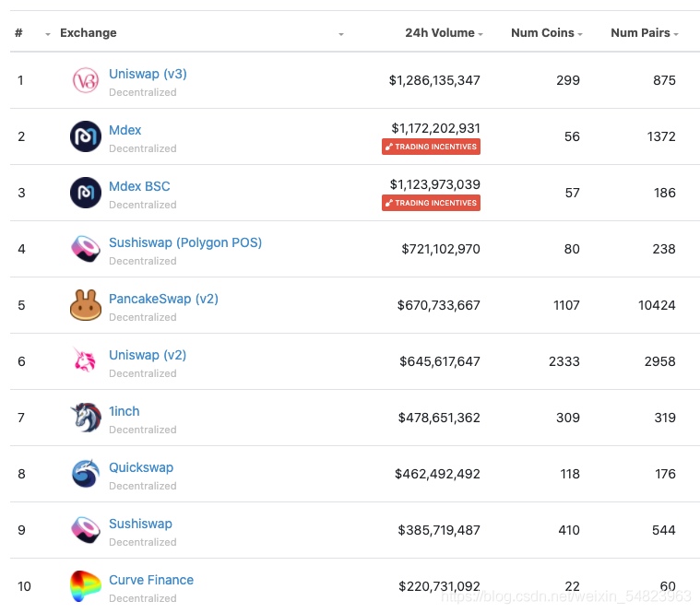Screen dimensions: 700x613
Task: Click the Curve Finance rainbow icon
Action: pos(85,586)
